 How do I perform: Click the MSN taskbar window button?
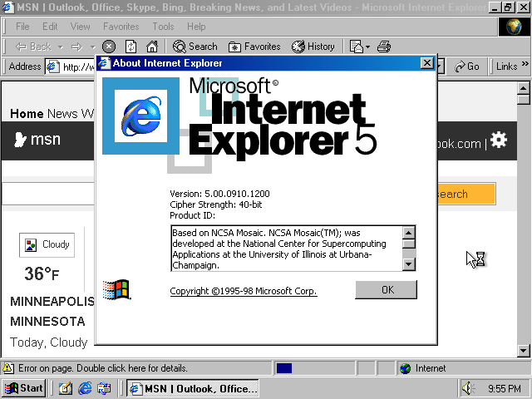point(193,388)
